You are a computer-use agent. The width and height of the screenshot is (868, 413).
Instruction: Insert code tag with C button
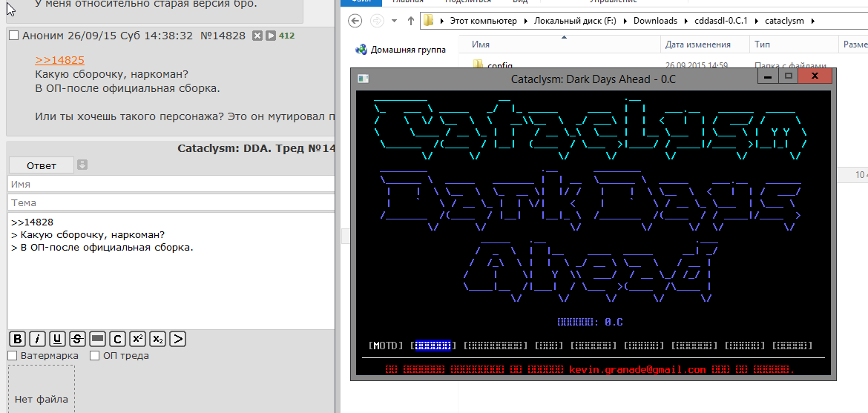[117, 339]
